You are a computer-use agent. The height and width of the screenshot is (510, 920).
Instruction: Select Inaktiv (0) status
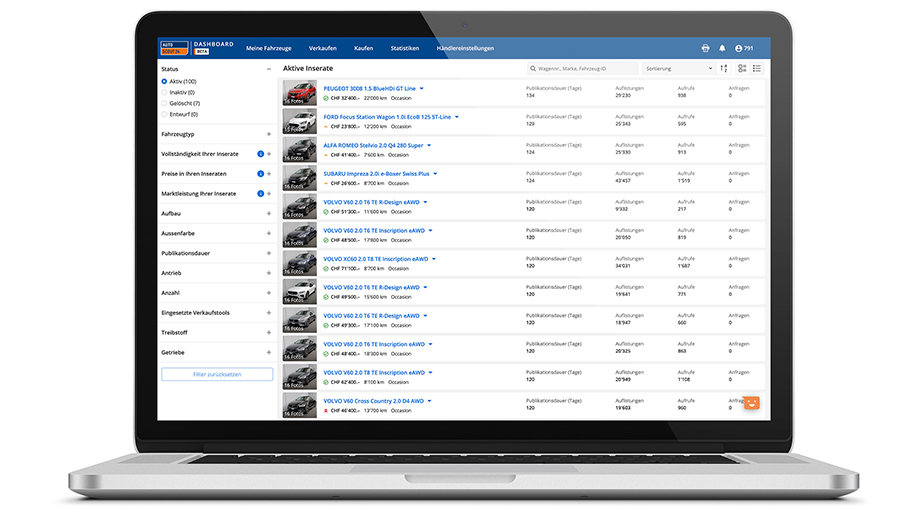[164, 92]
